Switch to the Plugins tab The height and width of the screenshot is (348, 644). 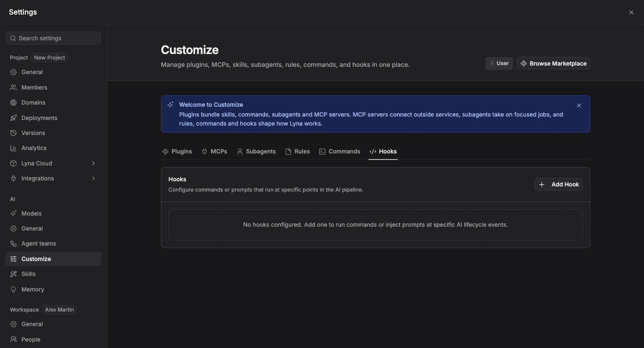[177, 152]
